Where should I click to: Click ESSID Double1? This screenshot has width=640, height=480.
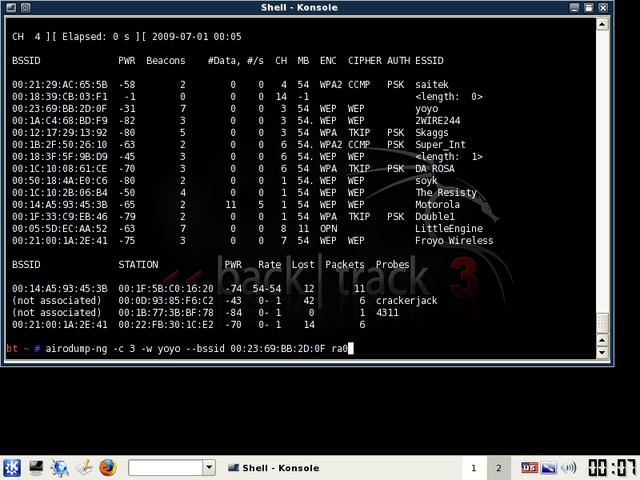pos(435,217)
